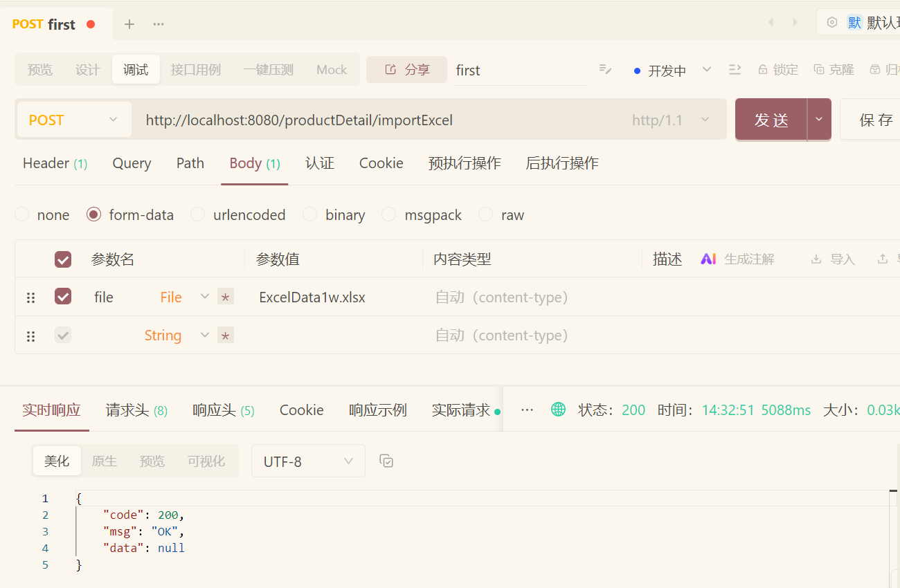Toggle the required asterisk on the file row
Screen dimensions: 900x588
tap(225, 297)
